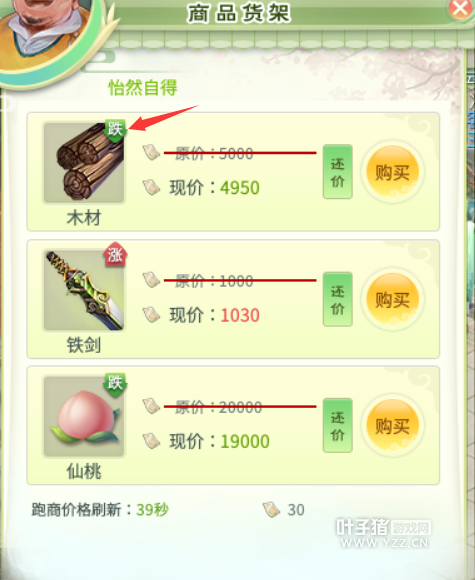The image size is (475, 580).
Task: Close the 商品货架 shop window
Action: click(460, 9)
